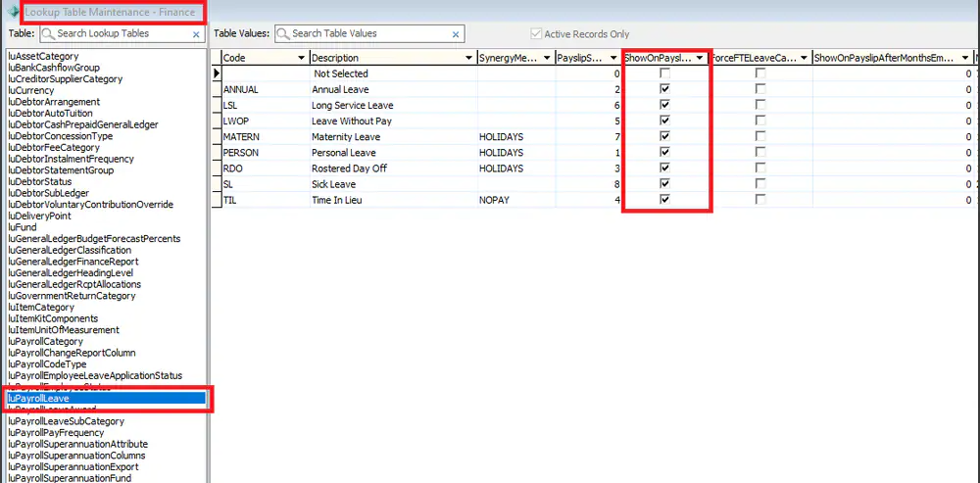Screen dimensions: 980x483
Task: Click the NOPAY SynergyMe cell
Action: pyautogui.click(x=516, y=199)
